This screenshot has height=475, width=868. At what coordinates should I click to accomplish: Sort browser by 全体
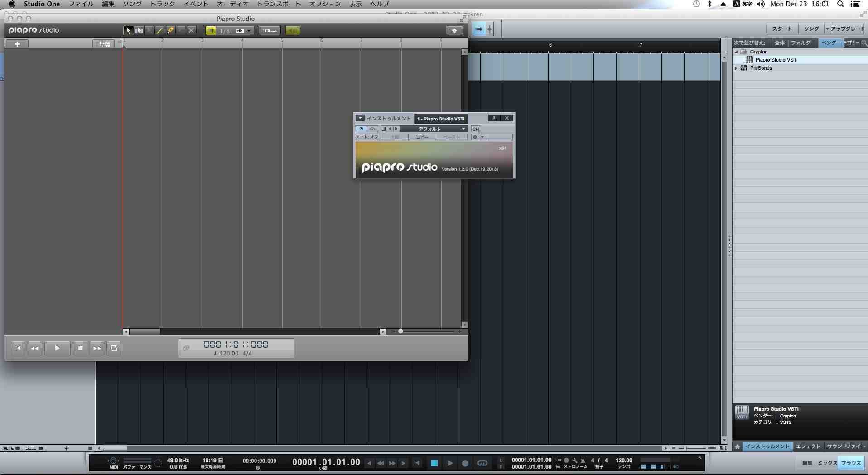click(780, 43)
